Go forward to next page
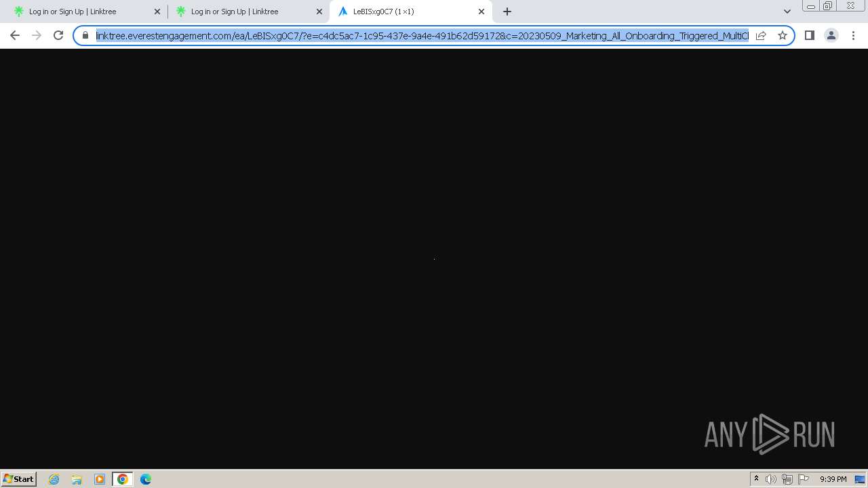868x488 pixels. [37, 35]
